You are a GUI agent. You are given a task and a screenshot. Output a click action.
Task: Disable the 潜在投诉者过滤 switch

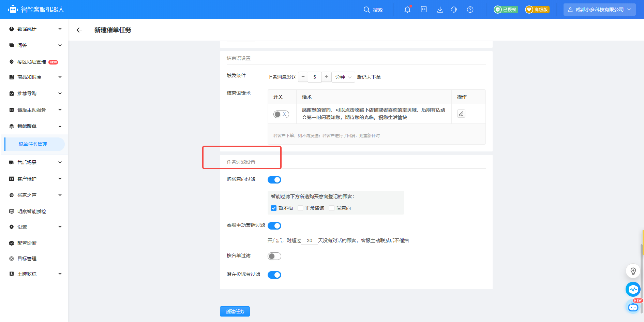pyautogui.click(x=274, y=275)
